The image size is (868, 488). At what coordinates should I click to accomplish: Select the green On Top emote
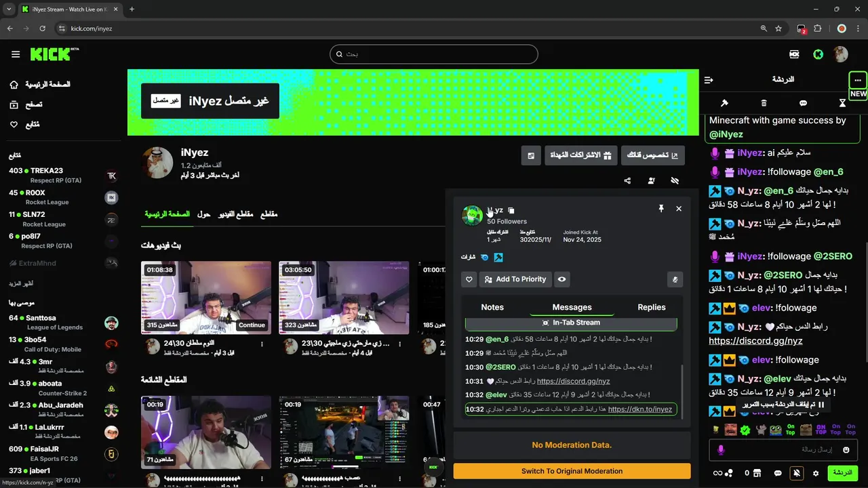(x=791, y=430)
